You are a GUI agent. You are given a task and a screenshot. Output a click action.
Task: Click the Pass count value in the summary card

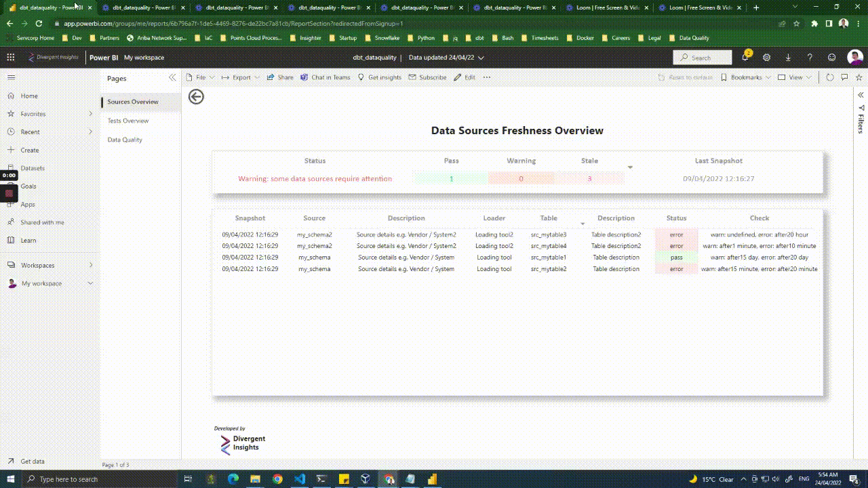point(451,178)
